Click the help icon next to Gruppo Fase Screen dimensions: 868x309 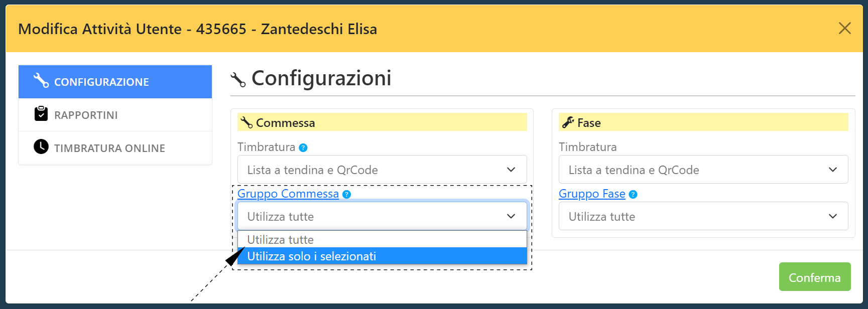[633, 194]
